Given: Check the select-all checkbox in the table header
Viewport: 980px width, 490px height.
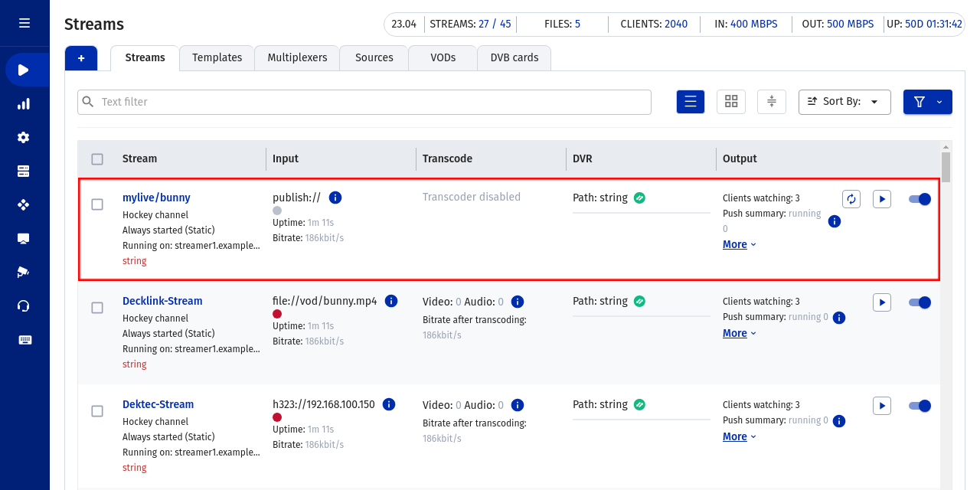Looking at the screenshot, I should pyautogui.click(x=97, y=159).
